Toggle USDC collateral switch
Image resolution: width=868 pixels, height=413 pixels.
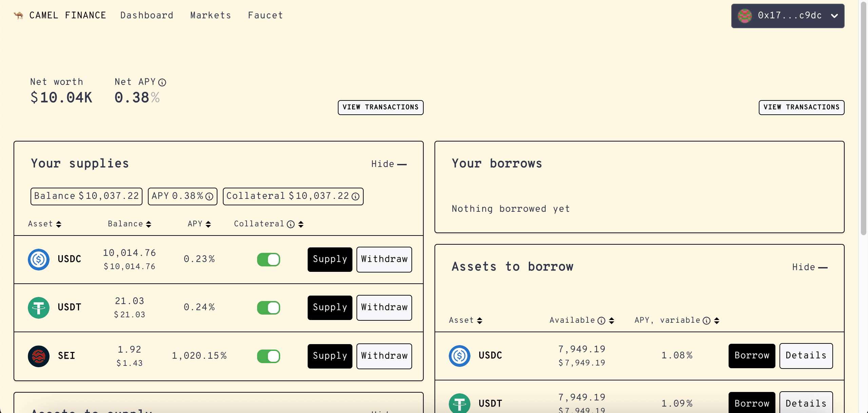coord(269,260)
